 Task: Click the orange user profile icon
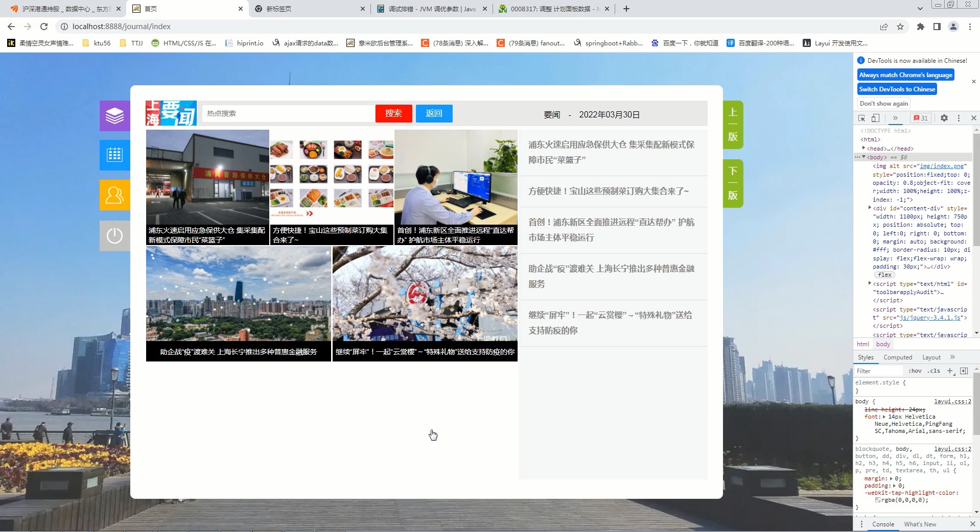(x=114, y=195)
